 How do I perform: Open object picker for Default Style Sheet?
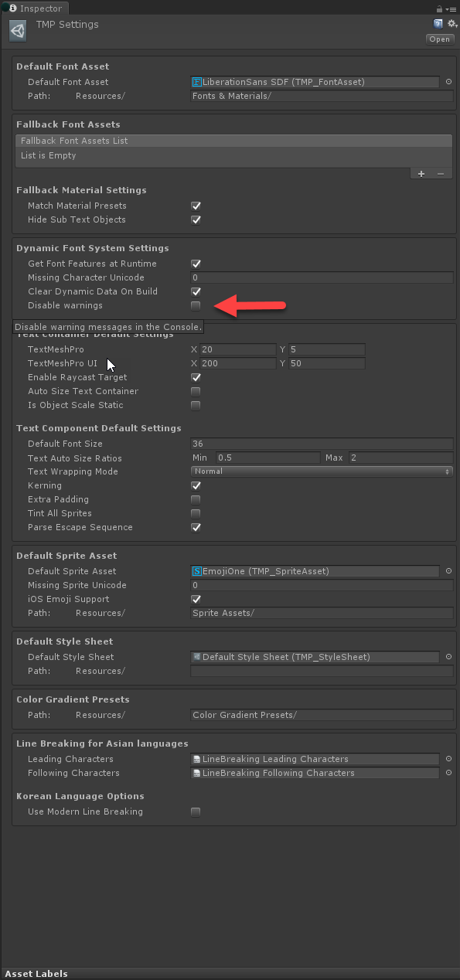(448, 657)
